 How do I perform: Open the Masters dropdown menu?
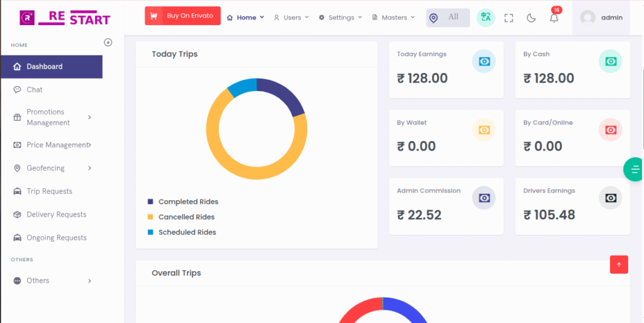394,18
